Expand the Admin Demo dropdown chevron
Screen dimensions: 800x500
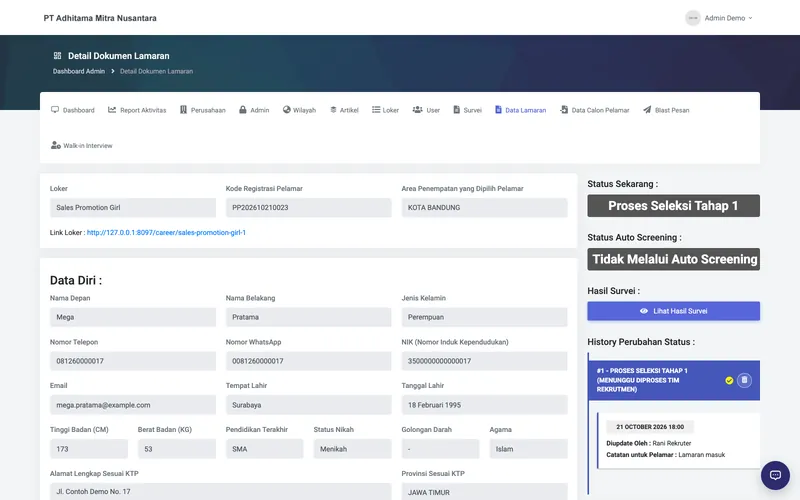(x=751, y=18)
